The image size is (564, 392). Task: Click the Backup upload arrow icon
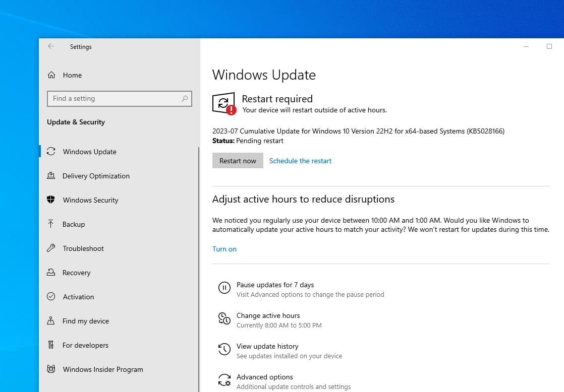tap(51, 224)
